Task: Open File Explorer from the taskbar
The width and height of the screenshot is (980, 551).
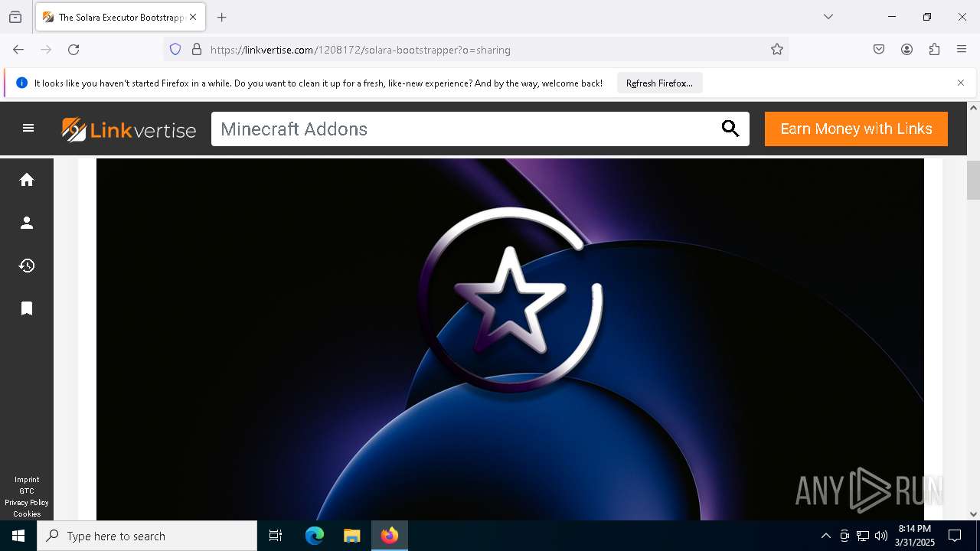Action: click(351, 536)
